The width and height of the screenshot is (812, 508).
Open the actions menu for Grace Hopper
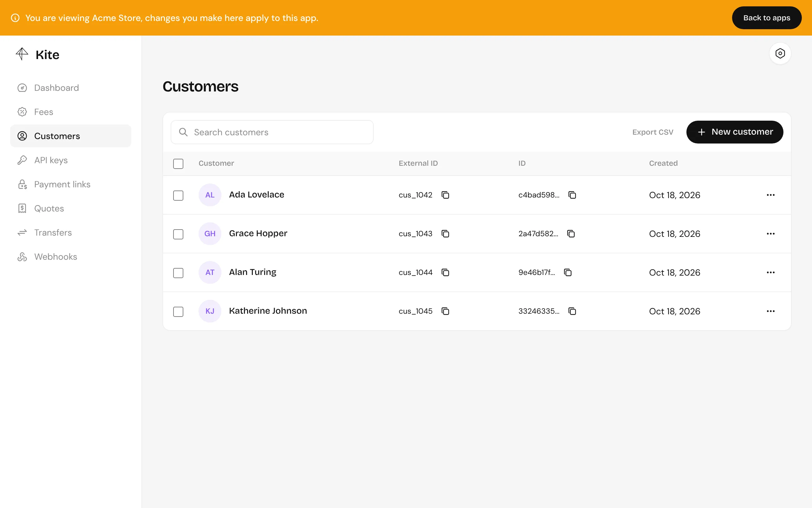tap(770, 233)
